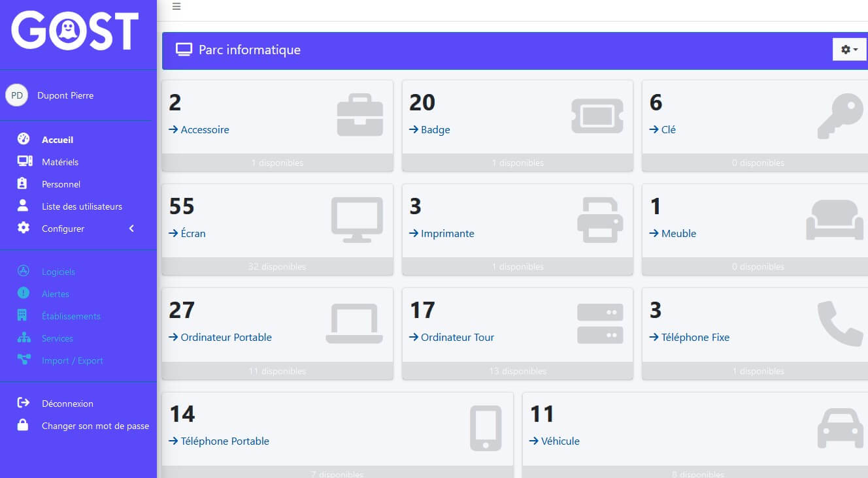Viewport: 868px width, 478px height.
Task: Click the Écran card's 32 disponibles footer
Action: [277, 266]
